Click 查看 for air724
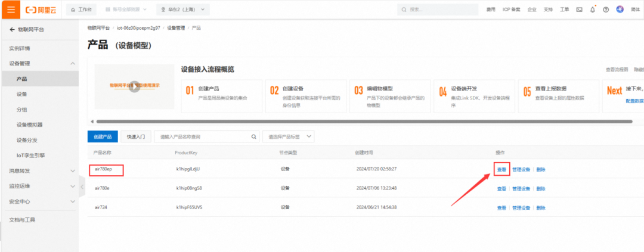 [501, 208]
